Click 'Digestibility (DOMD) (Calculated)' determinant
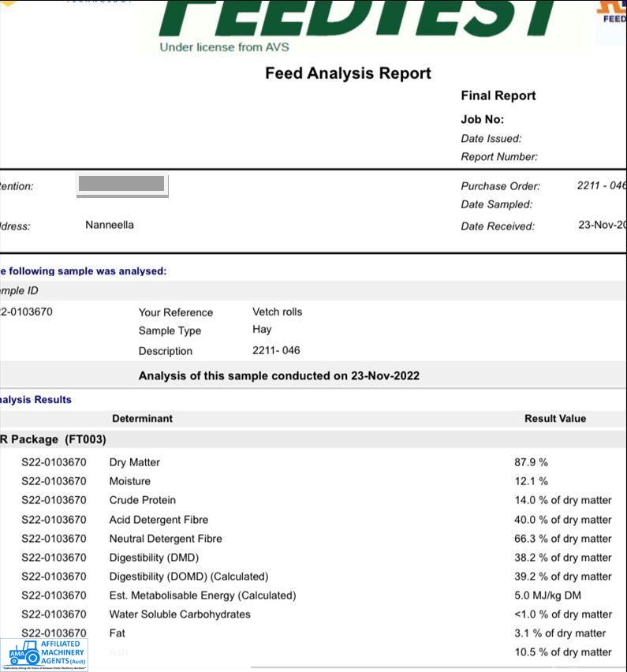627x672 pixels. point(188,577)
